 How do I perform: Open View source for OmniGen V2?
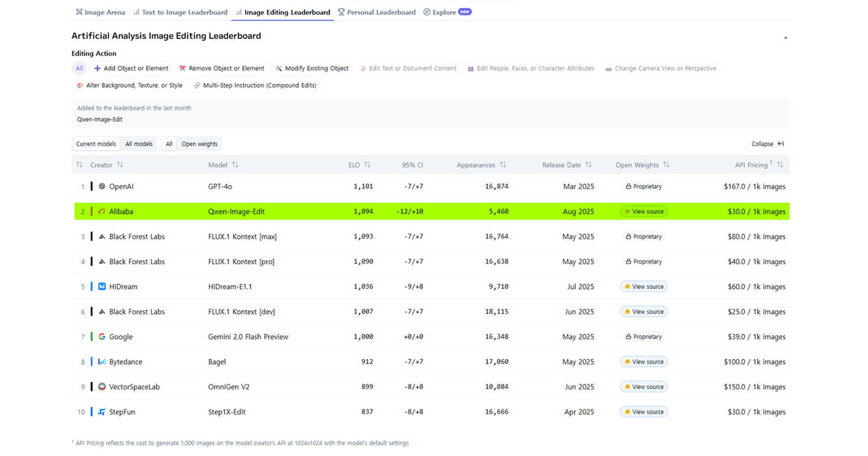(x=644, y=387)
